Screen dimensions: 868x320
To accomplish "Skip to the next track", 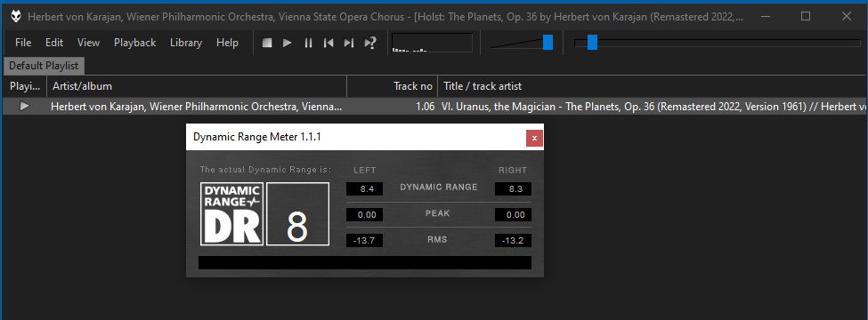I will click(349, 43).
